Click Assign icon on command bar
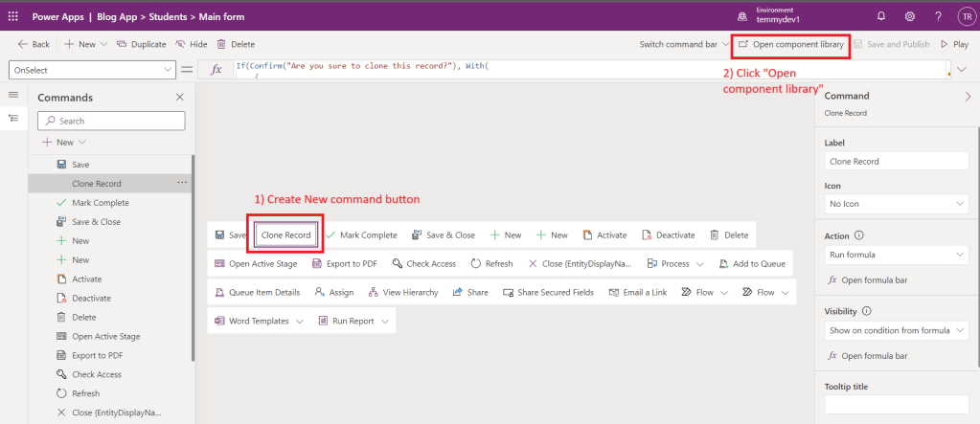This screenshot has width=980, height=424. (x=319, y=292)
